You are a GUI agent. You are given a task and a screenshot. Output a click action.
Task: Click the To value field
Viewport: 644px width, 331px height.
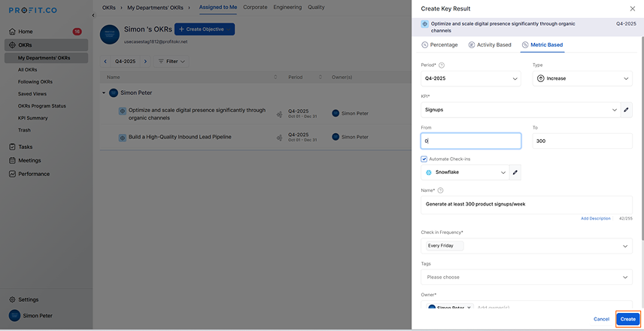click(x=582, y=141)
